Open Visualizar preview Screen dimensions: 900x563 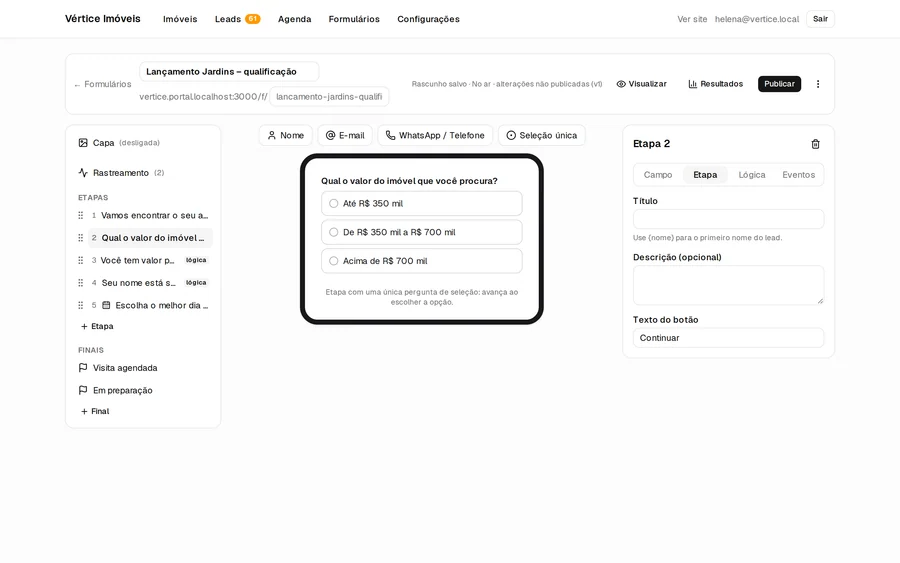tap(642, 84)
